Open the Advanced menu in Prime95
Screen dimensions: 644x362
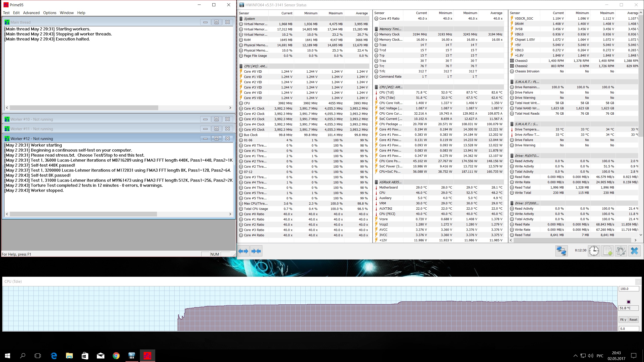pyautogui.click(x=31, y=13)
